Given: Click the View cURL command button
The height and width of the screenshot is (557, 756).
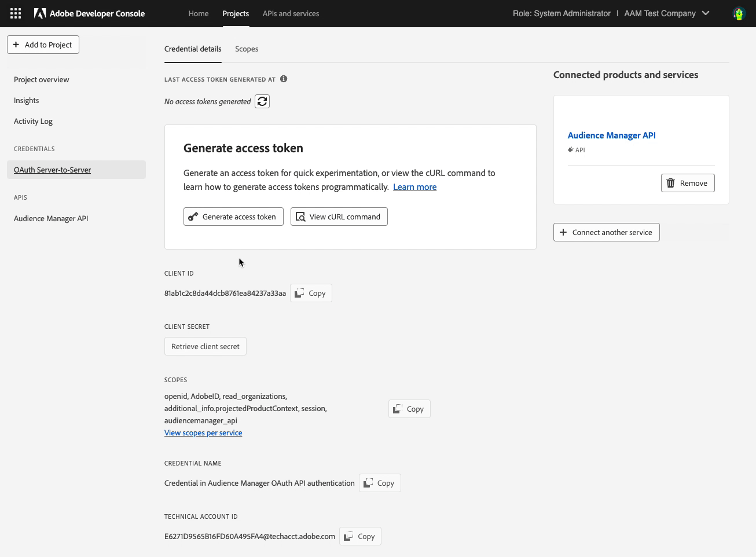Looking at the screenshot, I should click(x=339, y=216).
